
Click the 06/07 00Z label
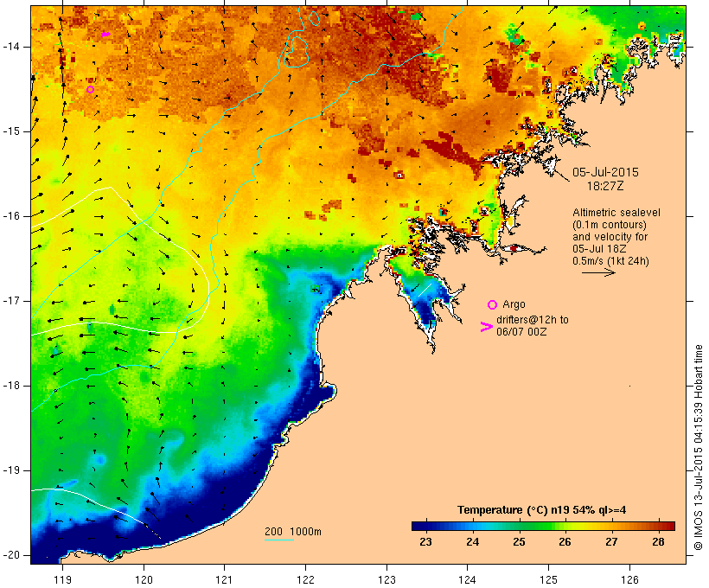pyautogui.click(x=521, y=331)
